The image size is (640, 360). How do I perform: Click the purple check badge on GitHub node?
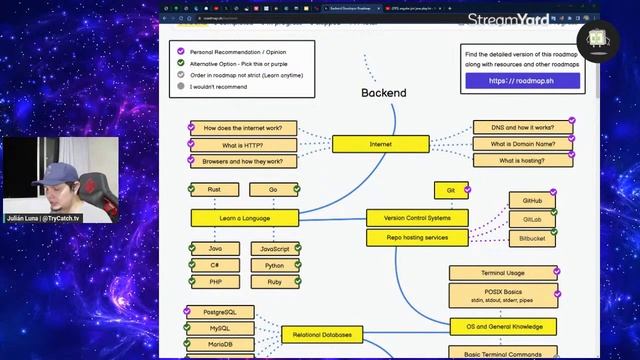[x=553, y=192]
